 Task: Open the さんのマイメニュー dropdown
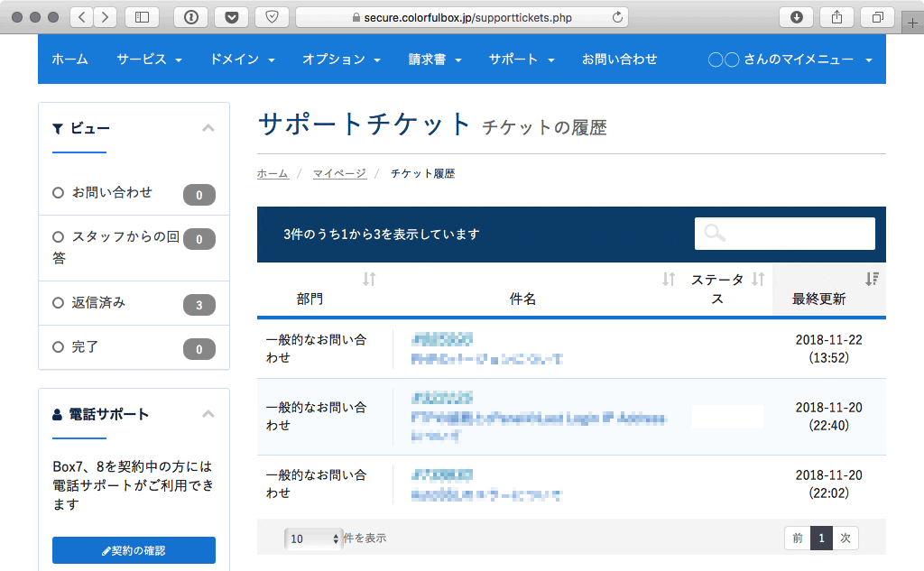point(790,59)
